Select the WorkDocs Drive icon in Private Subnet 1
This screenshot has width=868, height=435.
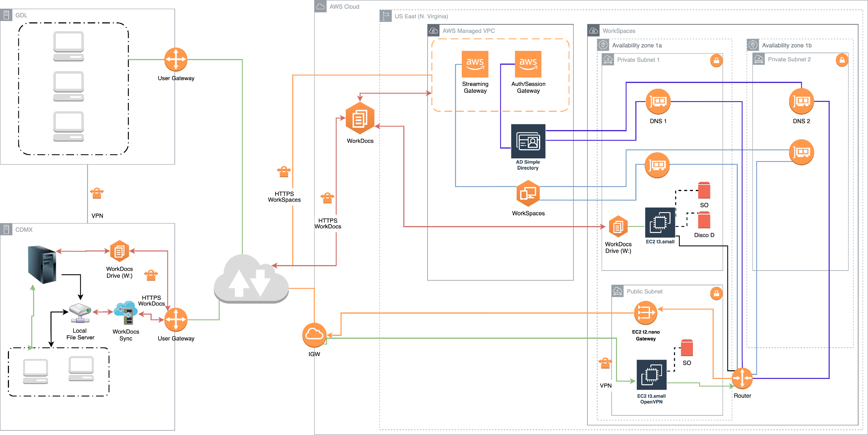coord(618,227)
